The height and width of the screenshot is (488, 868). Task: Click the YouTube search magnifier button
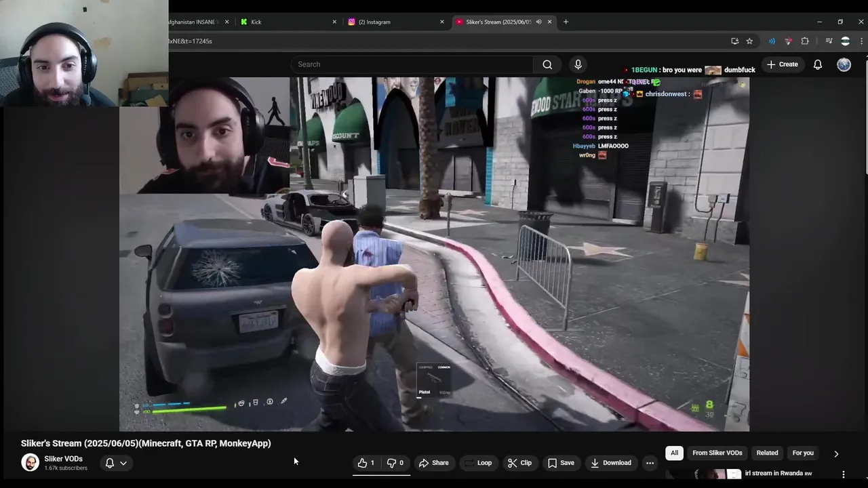[547, 64]
